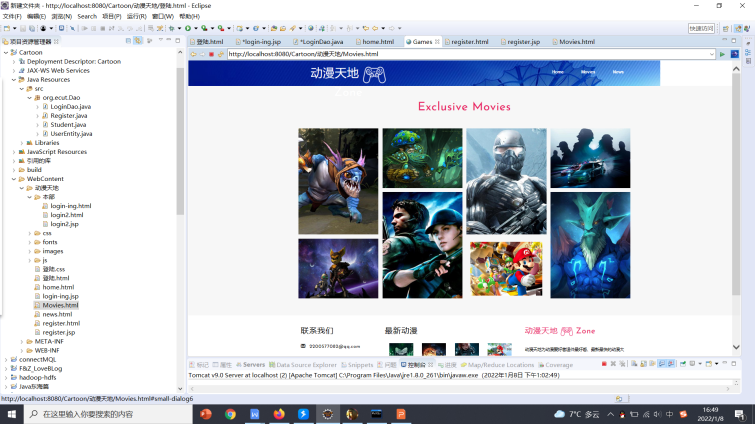The width and height of the screenshot is (755, 425).
Task: Expand the Libraries node
Action: point(22,143)
